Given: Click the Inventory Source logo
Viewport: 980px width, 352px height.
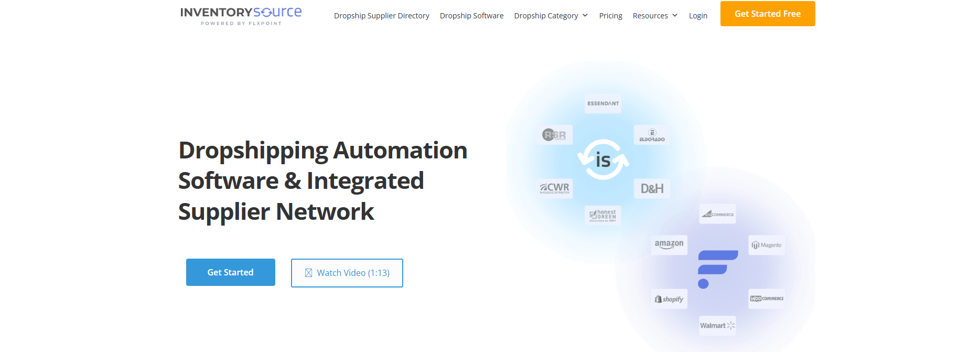Looking at the screenshot, I should [x=241, y=15].
